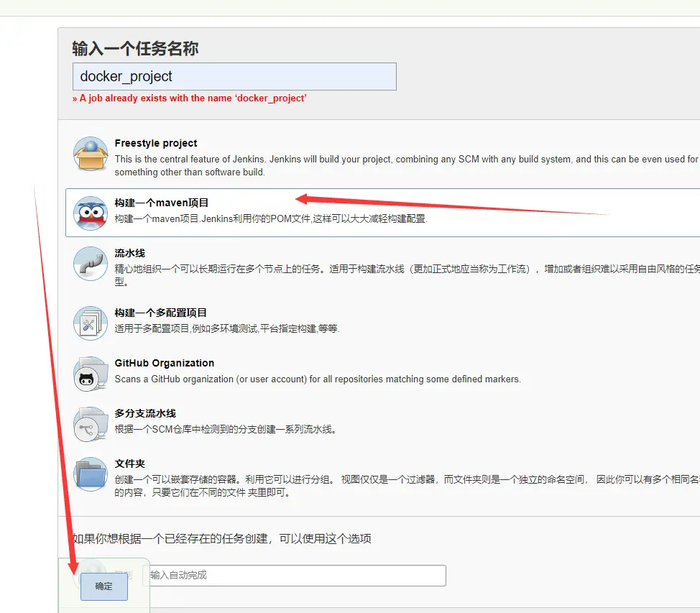
Task: Click the Freestyle description about Jenkins central feature
Action: pos(406,165)
